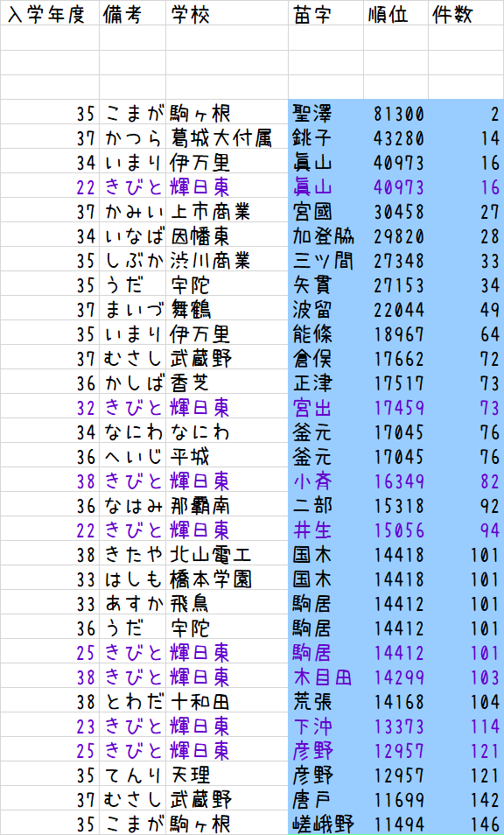Click the surname cell 荒張
This screenshot has height=835, width=504.
[x=326, y=700]
